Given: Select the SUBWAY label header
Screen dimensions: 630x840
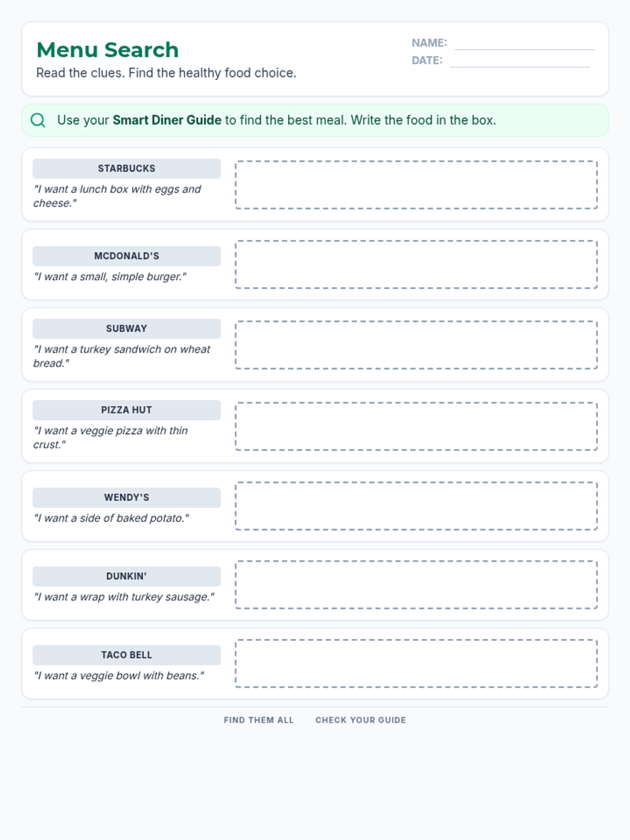Looking at the screenshot, I should 127,329.
